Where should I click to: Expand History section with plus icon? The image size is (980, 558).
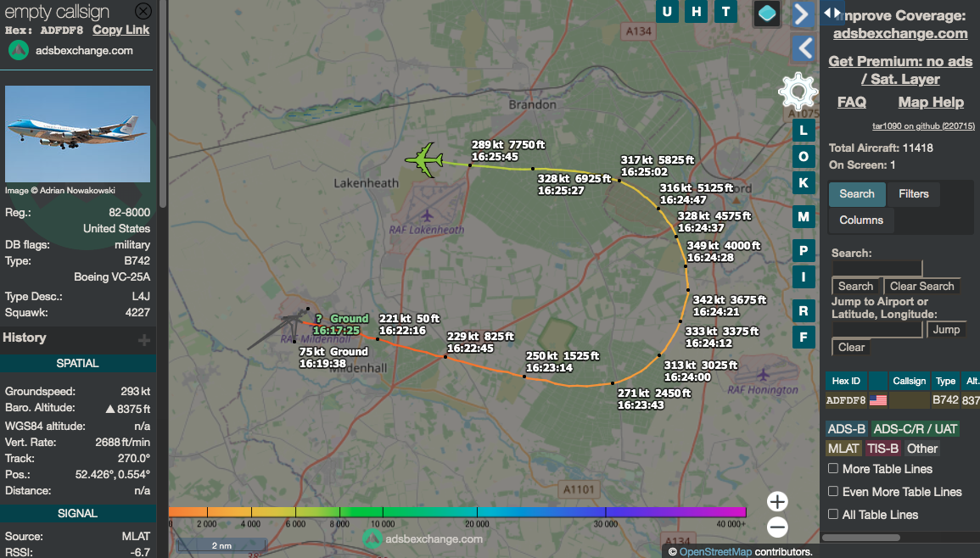[143, 340]
